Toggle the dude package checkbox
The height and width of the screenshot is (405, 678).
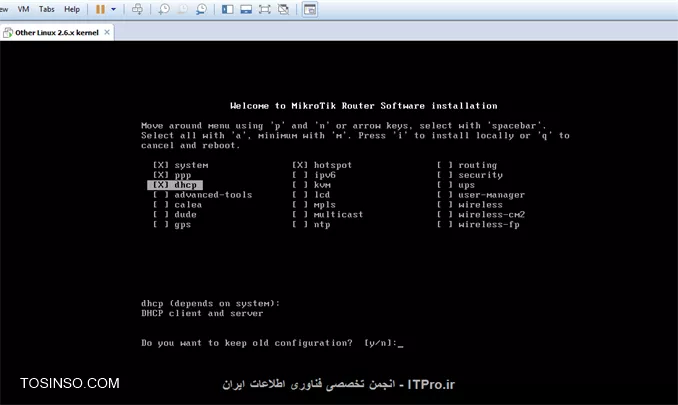point(160,214)
